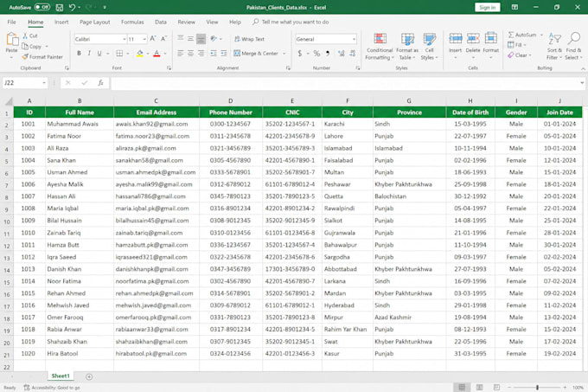The height and width of the screenshot is (392, 588).
Task: Click the Sign in button
Action: coord(487,7)
